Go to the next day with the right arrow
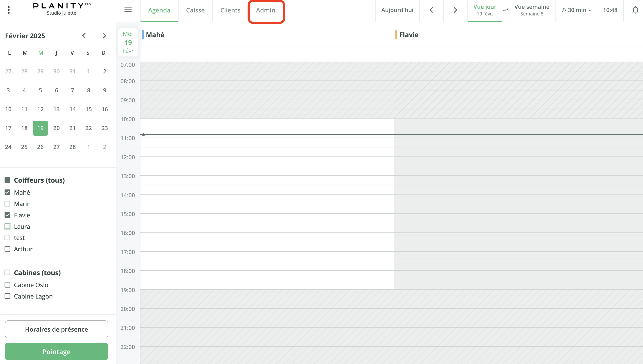 (x=455, y=10)
